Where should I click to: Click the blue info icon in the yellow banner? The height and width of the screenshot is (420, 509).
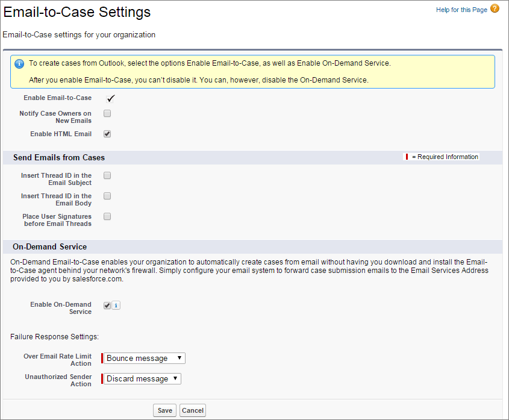point(19,63)
